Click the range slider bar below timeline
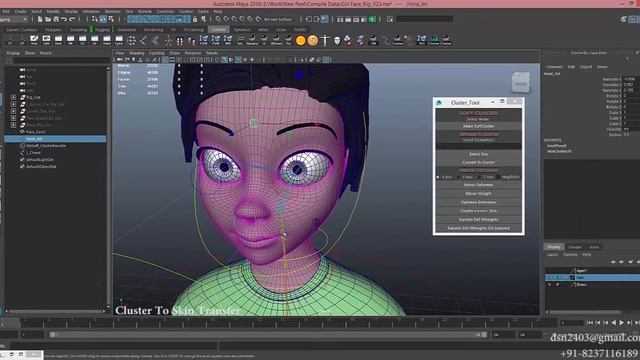640x360 pixels. [267, 335]
